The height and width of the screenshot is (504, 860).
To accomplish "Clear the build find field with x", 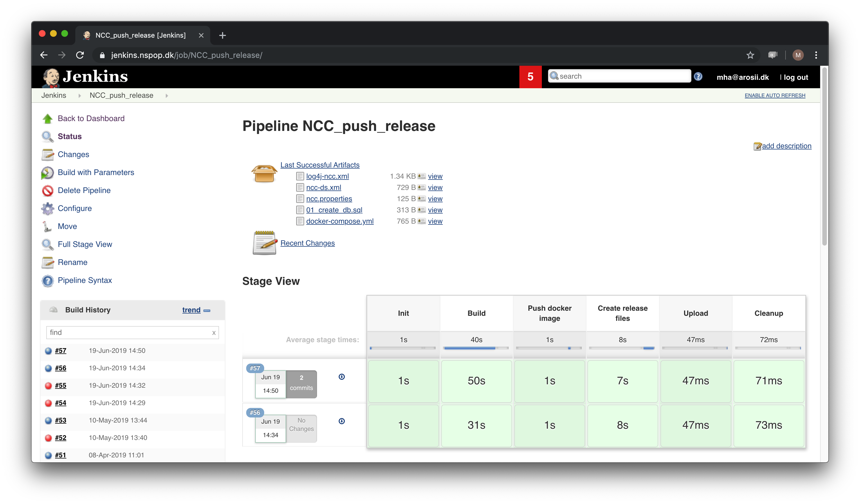I will 214,333.
